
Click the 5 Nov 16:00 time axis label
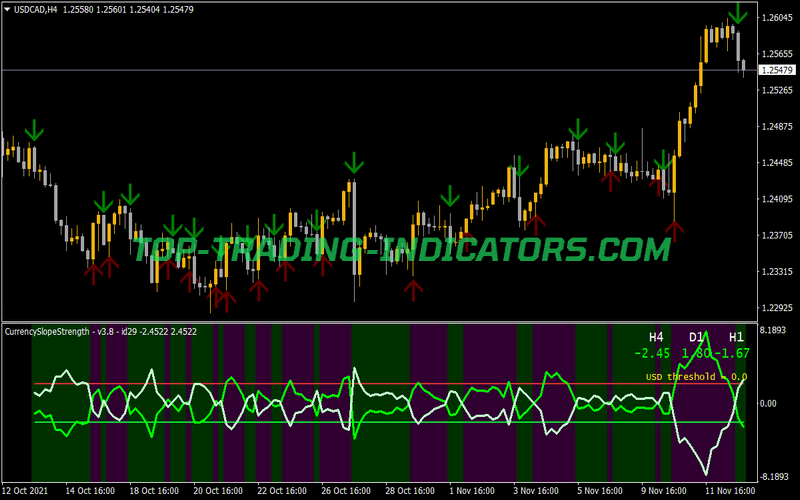coord(599,491)
